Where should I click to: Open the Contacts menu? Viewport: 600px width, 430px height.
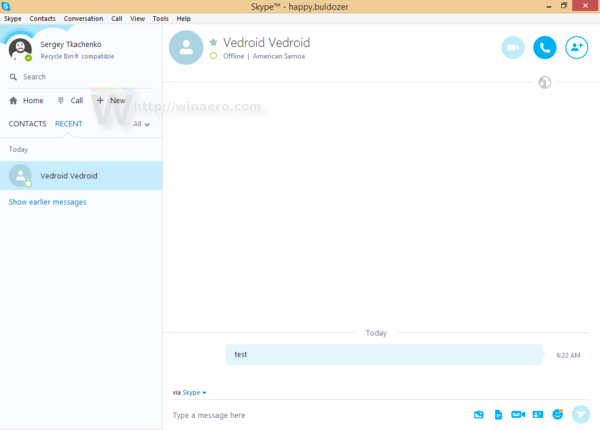[x=42, y=18]
